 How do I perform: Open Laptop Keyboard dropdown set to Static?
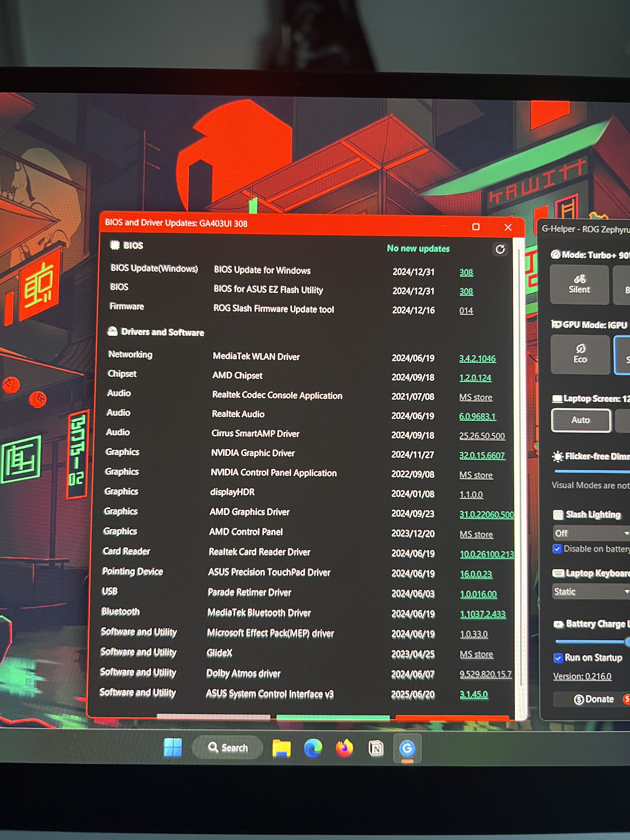coord(591,591)
